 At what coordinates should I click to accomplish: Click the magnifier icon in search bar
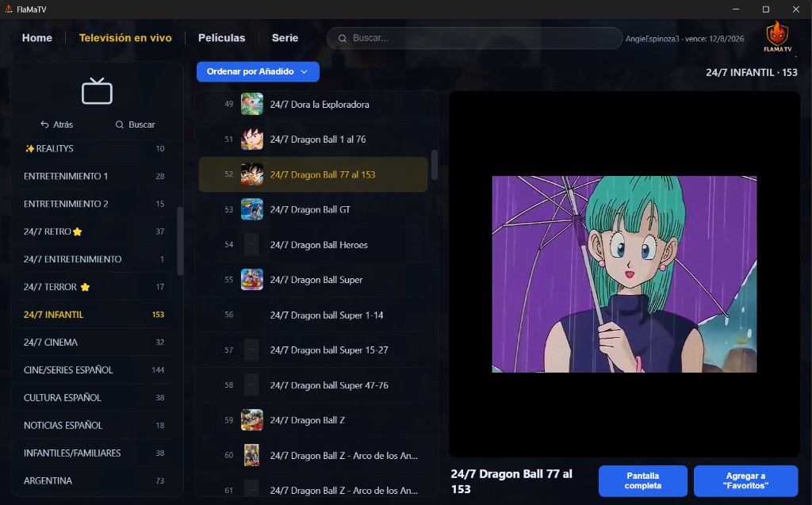(343, 38)
